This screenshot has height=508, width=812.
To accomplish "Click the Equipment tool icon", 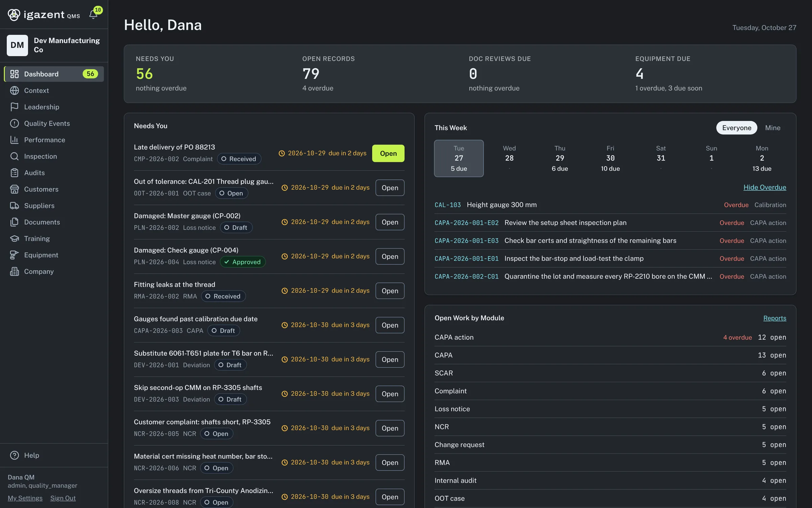I will (14, 255).
